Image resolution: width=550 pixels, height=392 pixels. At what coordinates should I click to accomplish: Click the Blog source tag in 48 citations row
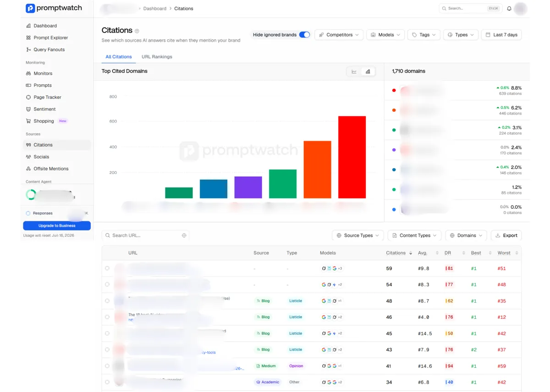point(263,301)
